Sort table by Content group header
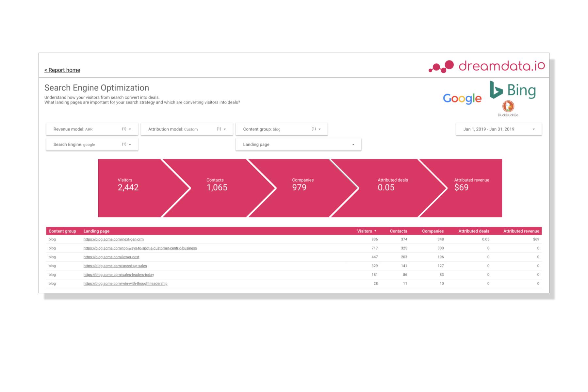588x392 pixels. [62, 231]
